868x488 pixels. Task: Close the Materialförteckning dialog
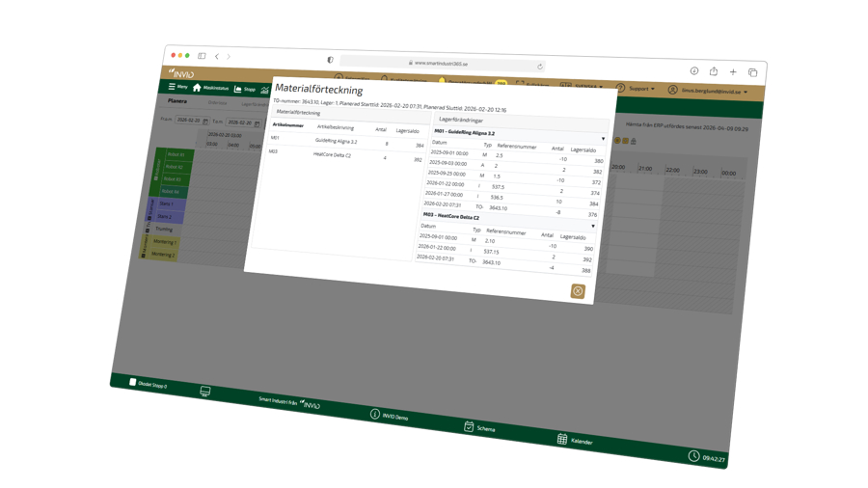(x=577, y=291)
